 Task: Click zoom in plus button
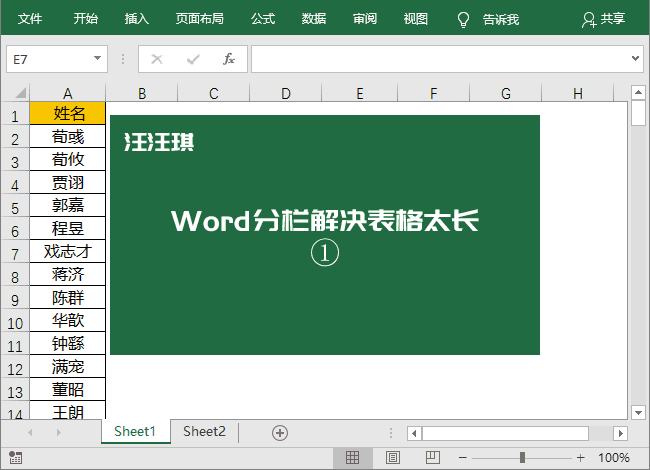580,458
